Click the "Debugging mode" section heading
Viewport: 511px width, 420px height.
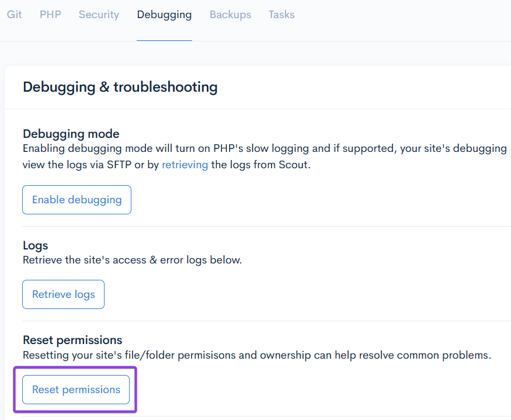[x=71, y=134]
